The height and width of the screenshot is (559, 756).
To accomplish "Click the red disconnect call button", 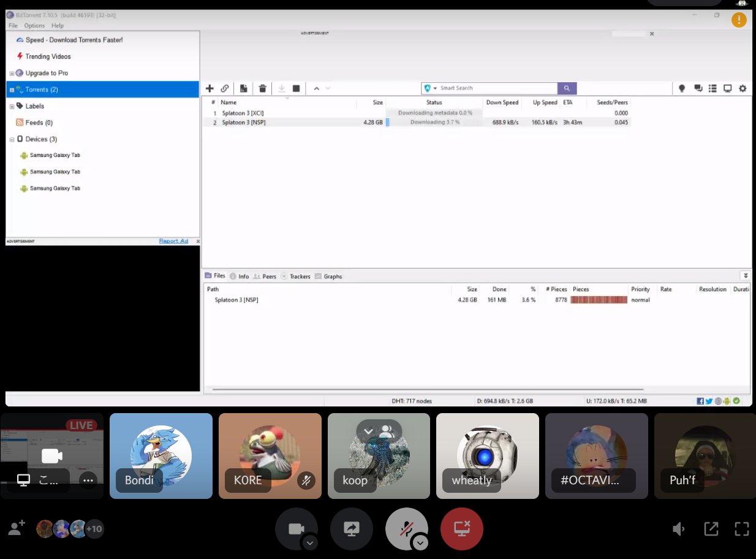I will (x=462, y=529).
